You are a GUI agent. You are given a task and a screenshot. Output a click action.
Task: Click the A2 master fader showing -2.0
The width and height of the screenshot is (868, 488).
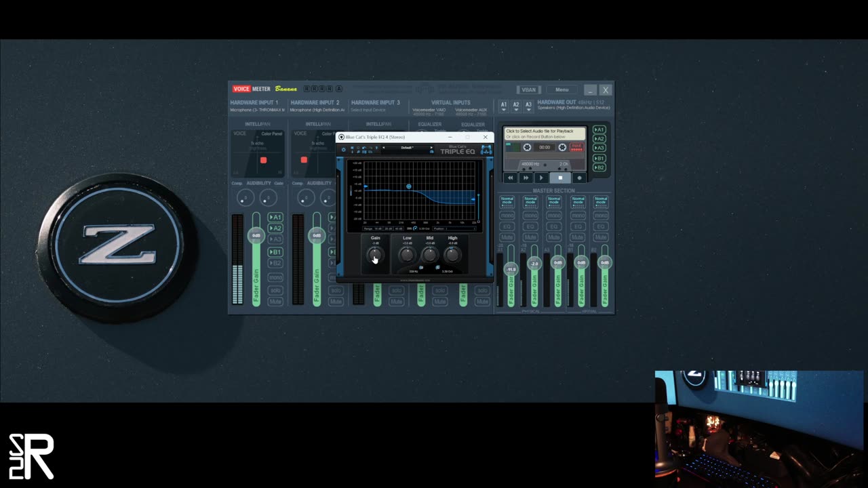(534, 264)
